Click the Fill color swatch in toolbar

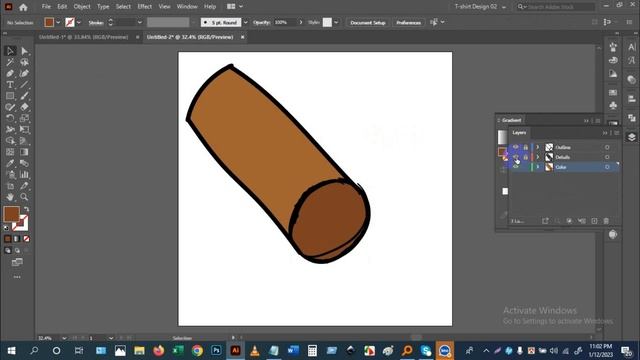(x=11, y=214)
